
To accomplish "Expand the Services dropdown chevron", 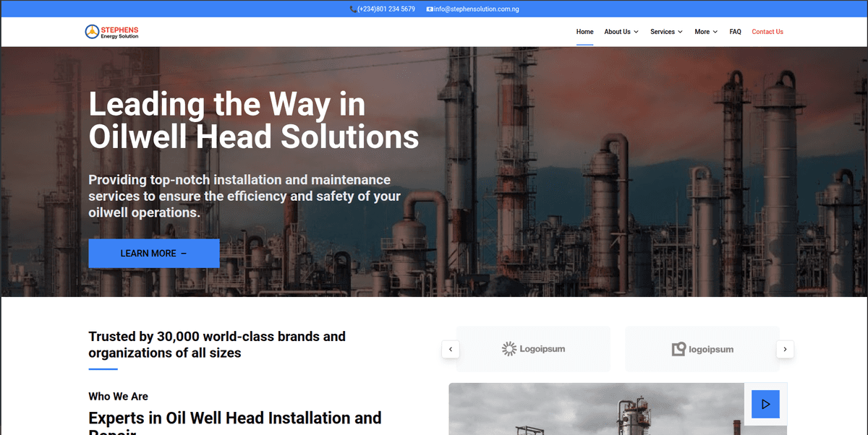I will coord(680,32).
